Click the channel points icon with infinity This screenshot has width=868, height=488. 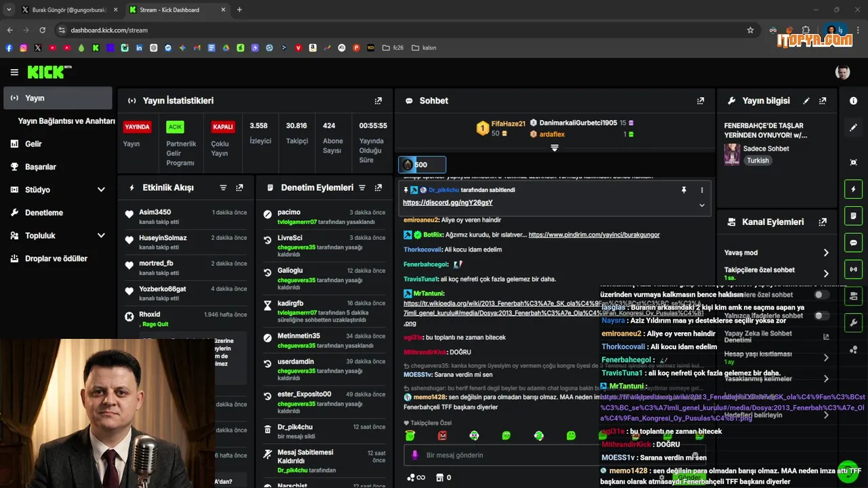pos(416,477)
